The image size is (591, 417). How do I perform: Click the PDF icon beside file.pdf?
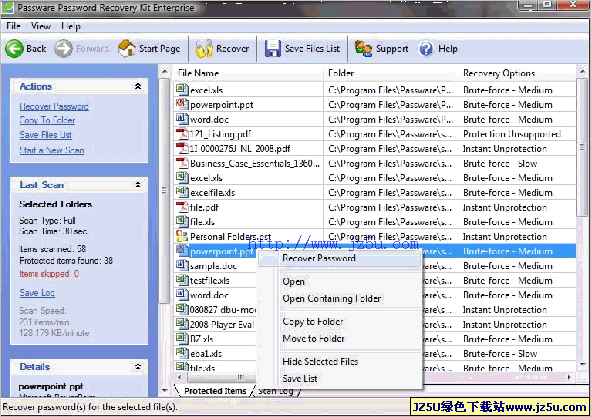coord(182,206)
